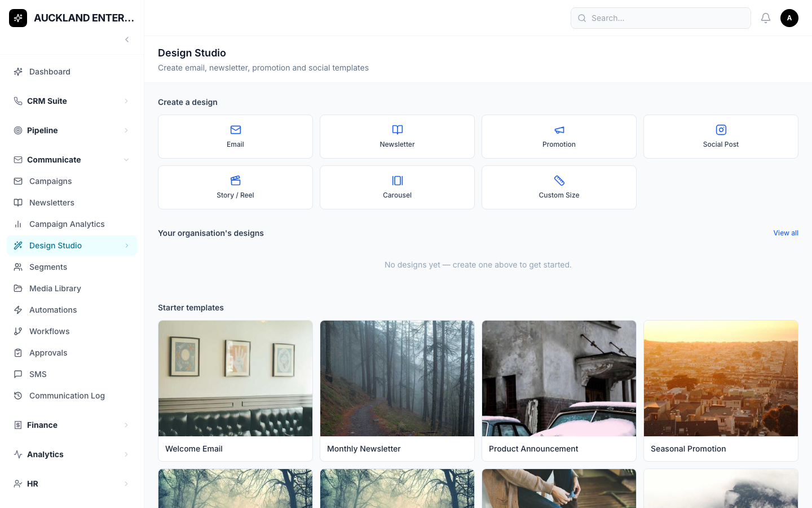Image resolution: width=812 pixels, height=508 pixels.
Task: Collapse the sidebar with the arrow
Action: (127, 40)
